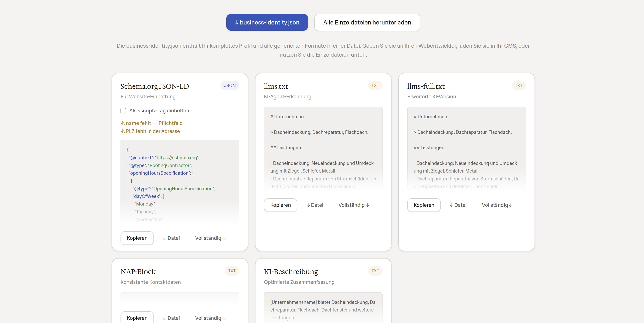This screenshot has height=323, width=644.
Task: Copy the Schema.org JSON-LD code
Action: pos(137,238)
